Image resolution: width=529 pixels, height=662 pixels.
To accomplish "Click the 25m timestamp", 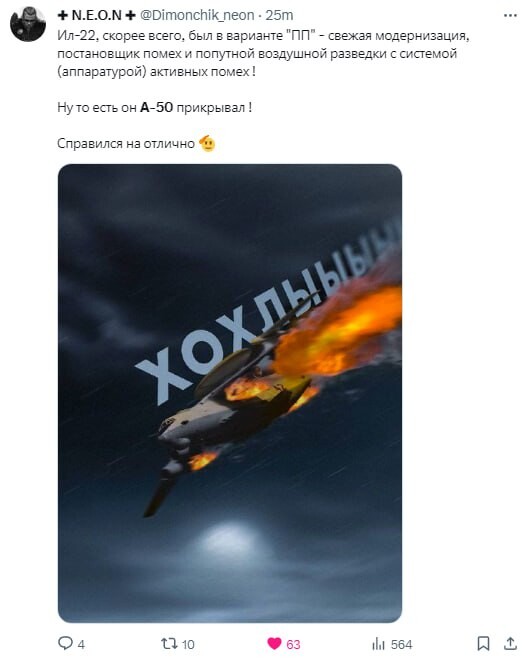I will tap(279, 15).
